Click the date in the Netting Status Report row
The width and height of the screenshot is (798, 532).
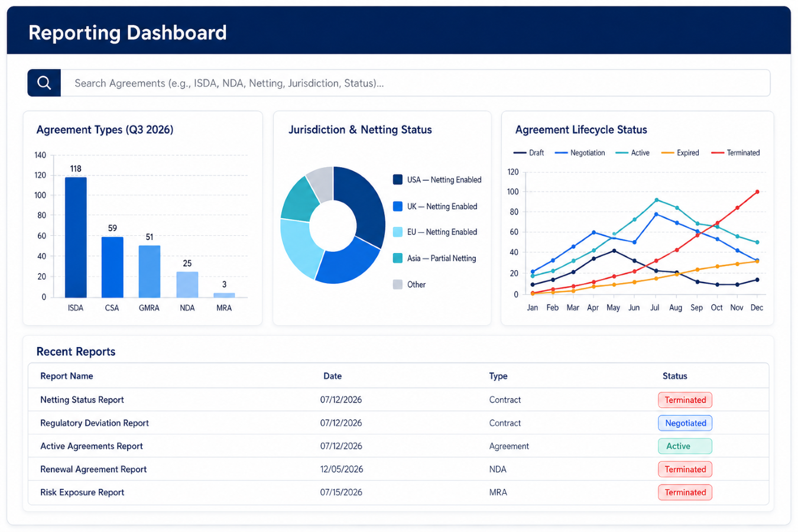point(341,400)
